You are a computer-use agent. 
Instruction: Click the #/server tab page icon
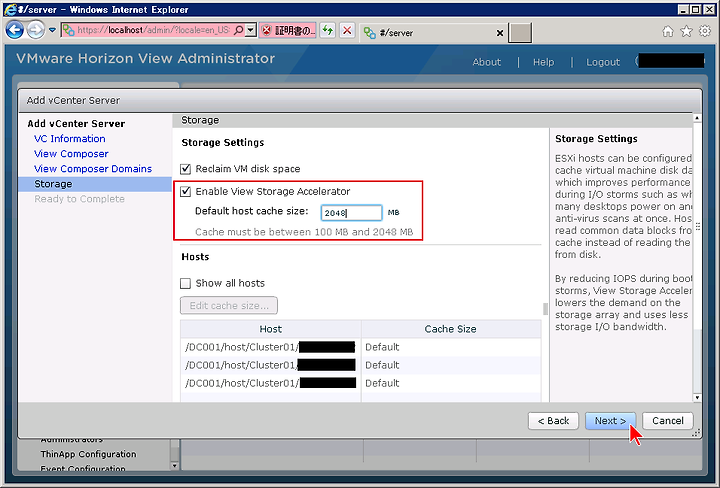point(370,33)
